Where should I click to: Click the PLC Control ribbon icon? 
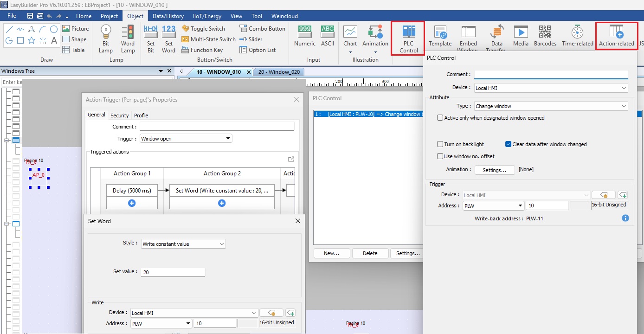tap(408, 39)
